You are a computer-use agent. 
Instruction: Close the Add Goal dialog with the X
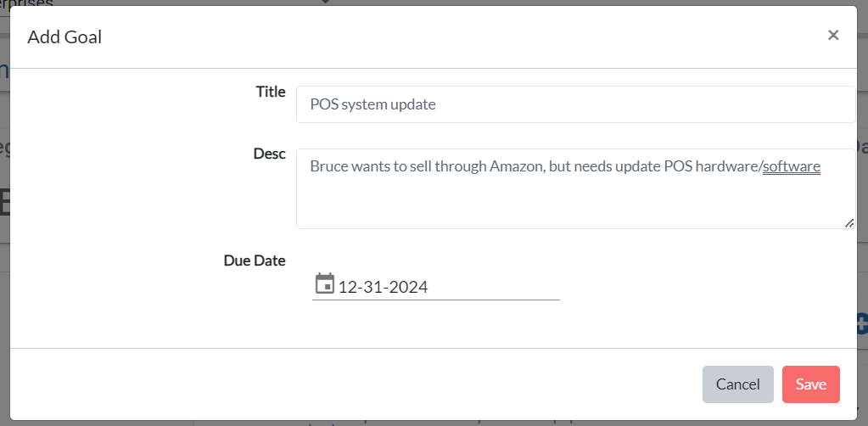[833, 36]
